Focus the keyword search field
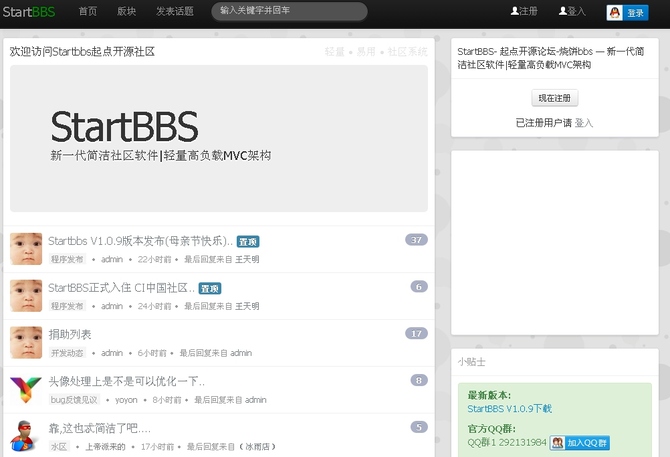The image size is (670, 457). tap(289, 11)
